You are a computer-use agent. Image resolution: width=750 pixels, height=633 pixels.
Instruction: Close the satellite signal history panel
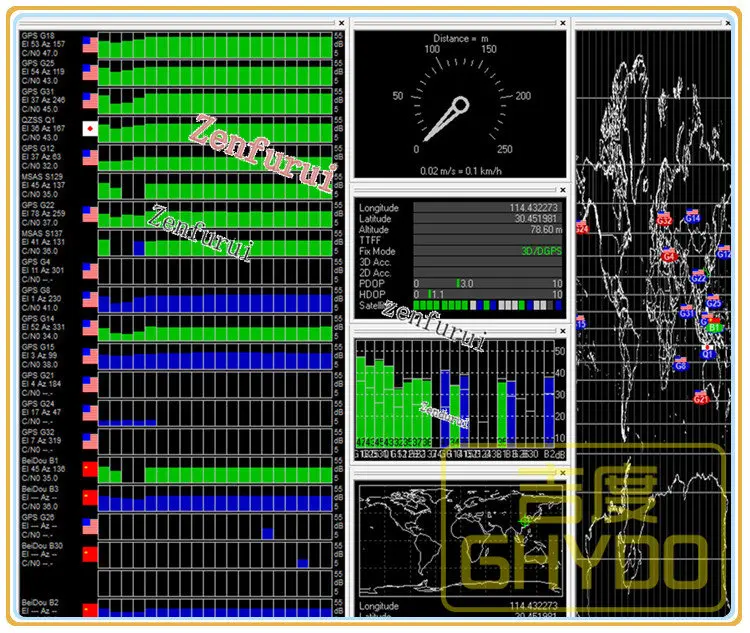point(341,23)
